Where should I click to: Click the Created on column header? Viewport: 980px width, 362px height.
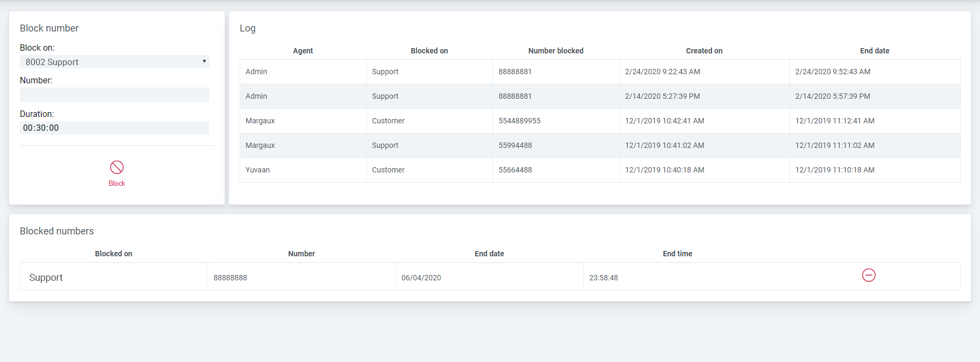[704, 51]
